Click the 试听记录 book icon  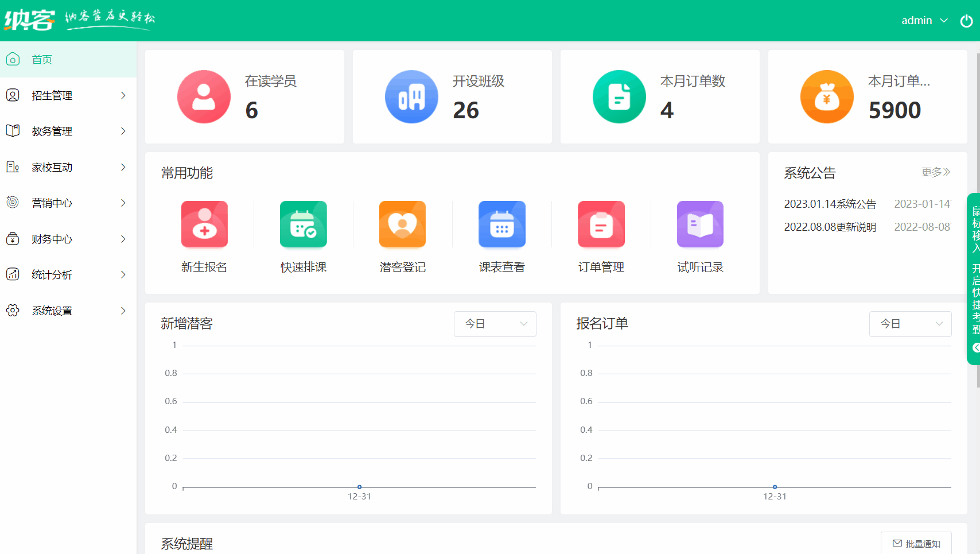click(700, 224)
